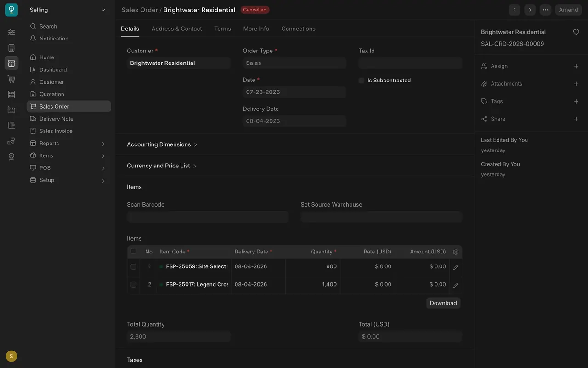Click the Amend button

click(568, 10)
